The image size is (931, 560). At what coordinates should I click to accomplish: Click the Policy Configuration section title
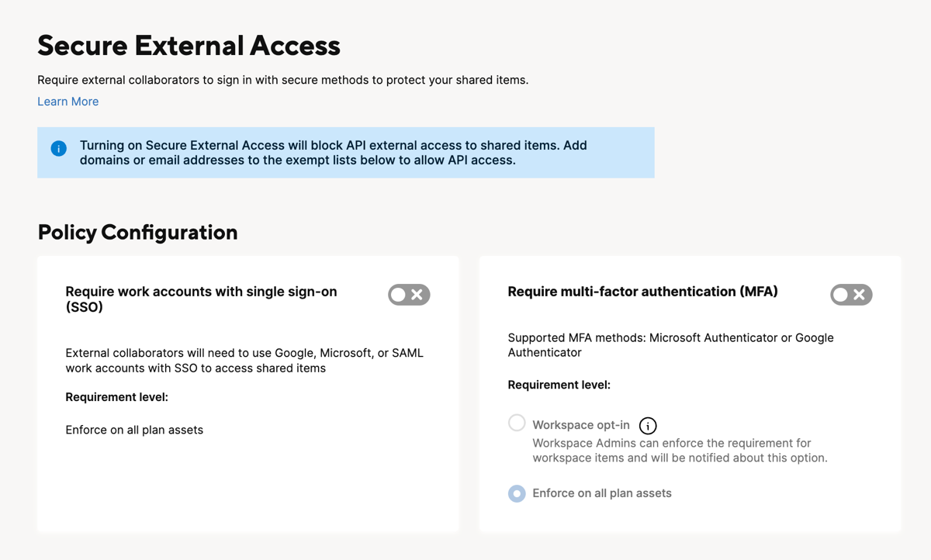click(137, 232)
